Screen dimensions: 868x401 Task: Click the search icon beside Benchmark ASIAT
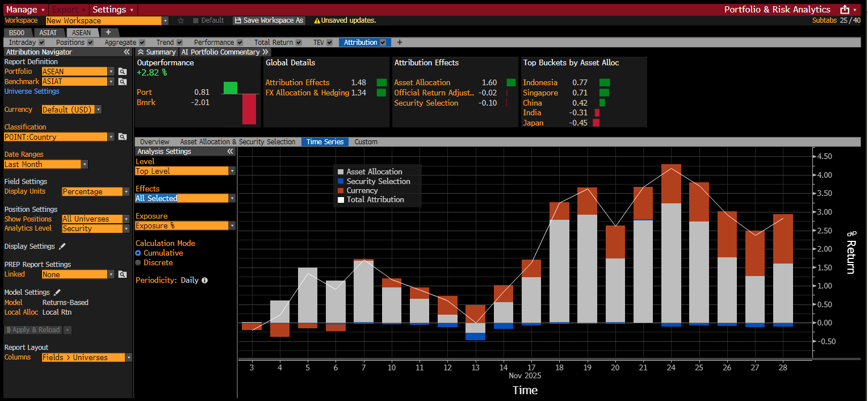[x=122, y=82]
